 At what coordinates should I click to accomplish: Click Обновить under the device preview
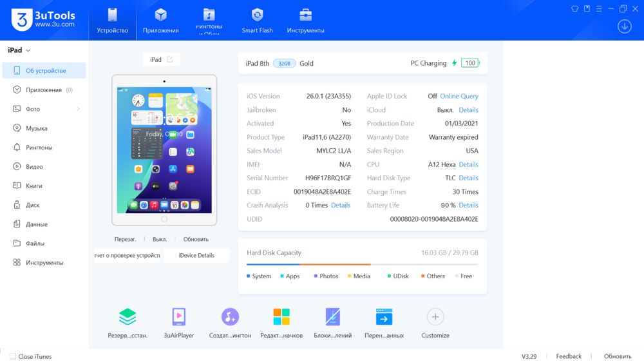coord(196,239)
